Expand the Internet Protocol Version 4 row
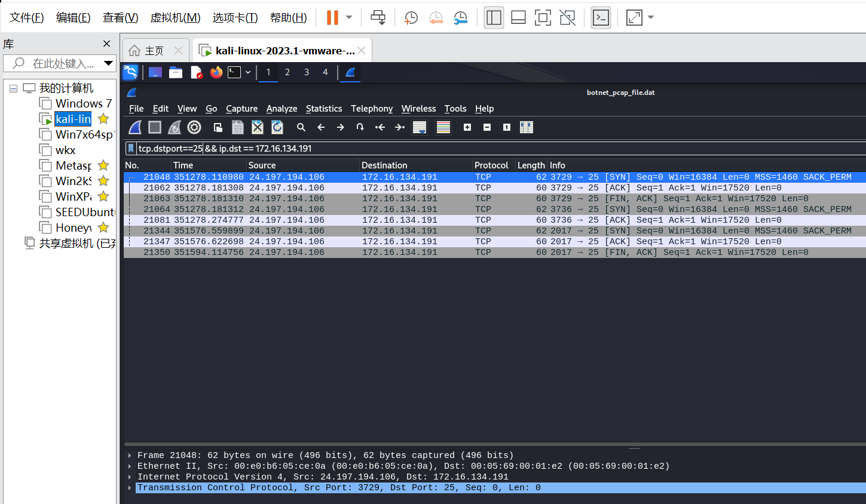Image resolution: width=866 pixels, height=504 pixels. [130, 477]
